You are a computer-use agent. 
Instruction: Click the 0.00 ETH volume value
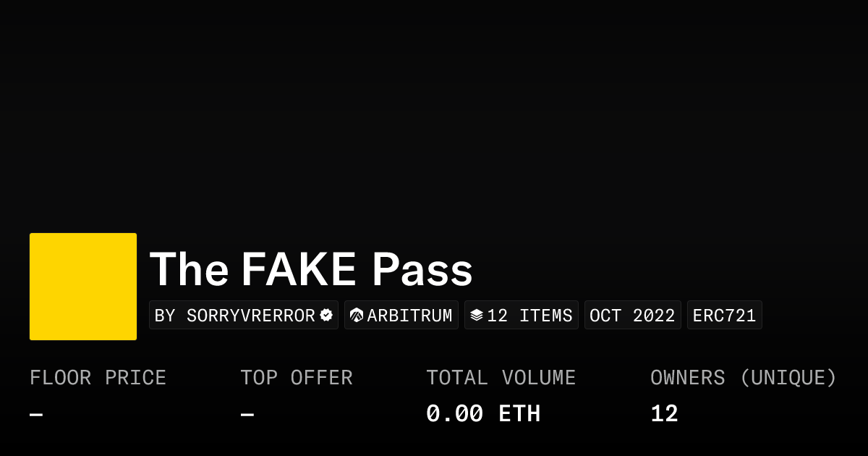[x=482, y=414]
